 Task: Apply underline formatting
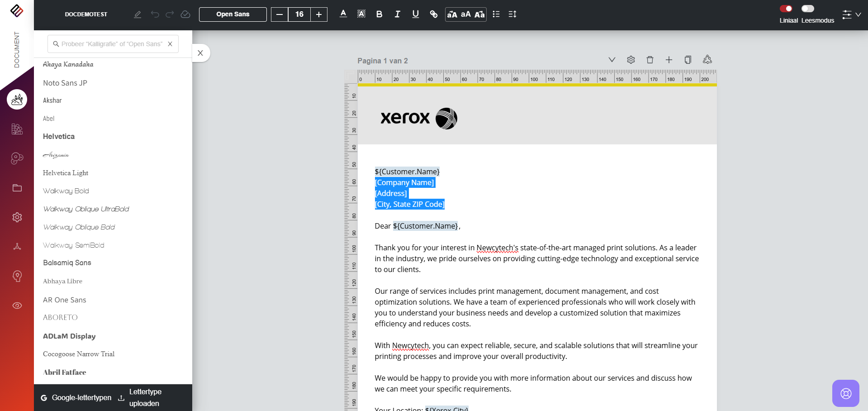(415, 14)
